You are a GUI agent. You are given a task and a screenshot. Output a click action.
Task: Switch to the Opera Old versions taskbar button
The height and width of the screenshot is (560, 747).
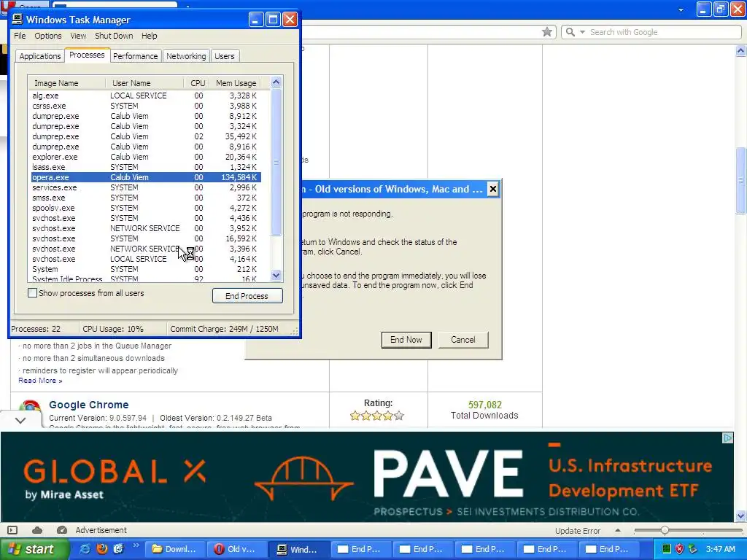point(237,549)
